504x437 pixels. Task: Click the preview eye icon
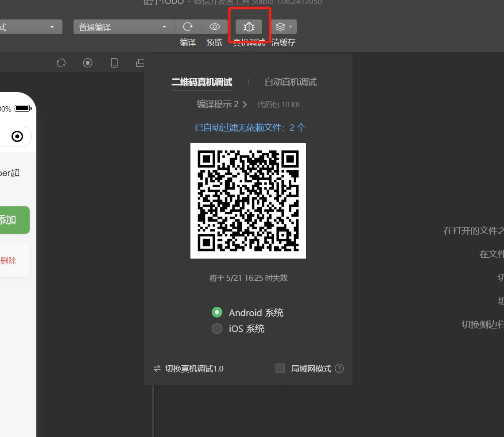tap(214, 27)
